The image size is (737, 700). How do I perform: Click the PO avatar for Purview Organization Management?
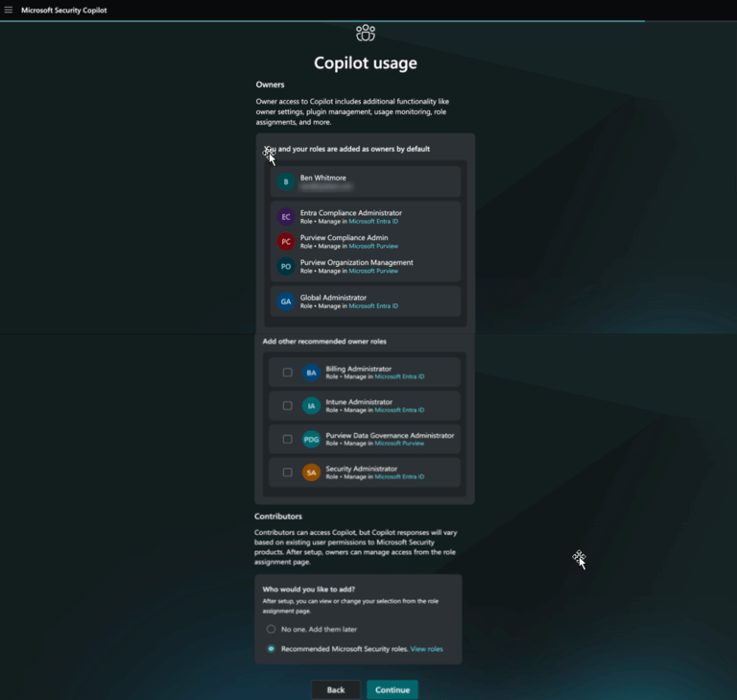pyautogui.click(x=286, y=267)
